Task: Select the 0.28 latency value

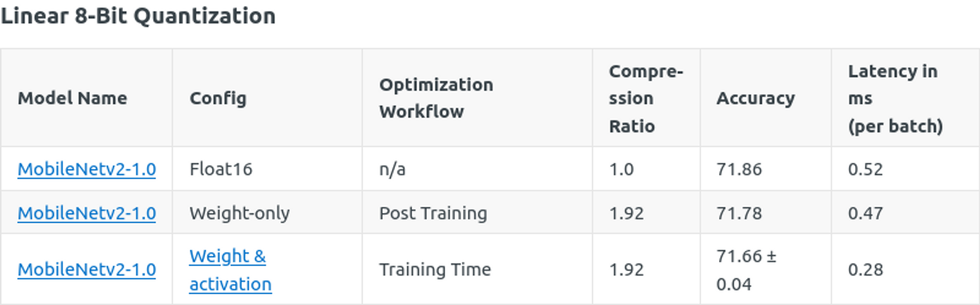Action: tap(865, 270)
